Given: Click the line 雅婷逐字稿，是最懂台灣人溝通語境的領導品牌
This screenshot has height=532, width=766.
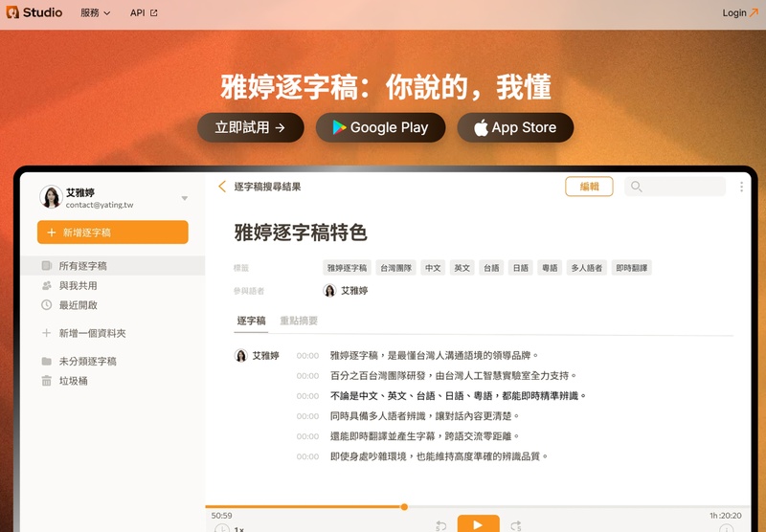Looking at the screenshot, I should [x=435, y=356].
